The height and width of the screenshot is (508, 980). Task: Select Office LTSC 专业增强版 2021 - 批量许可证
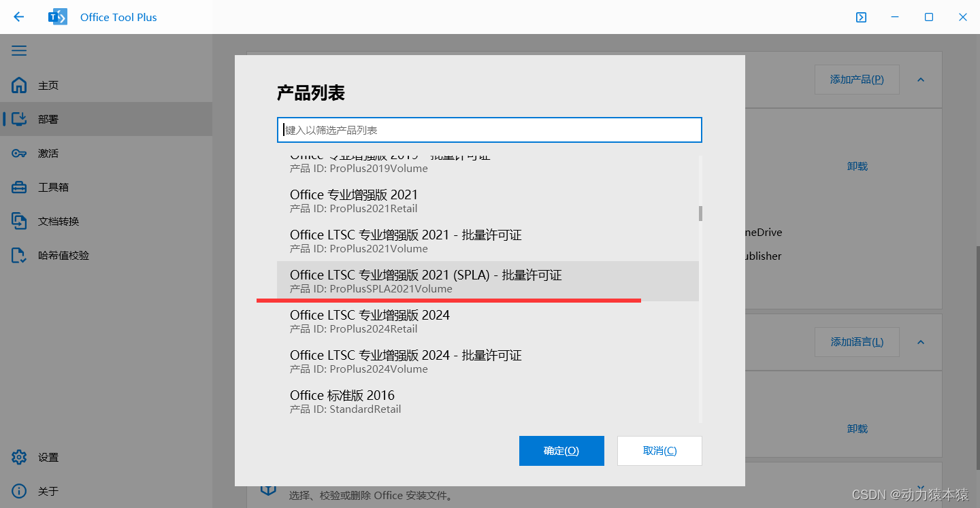click(x=488, y=241)
